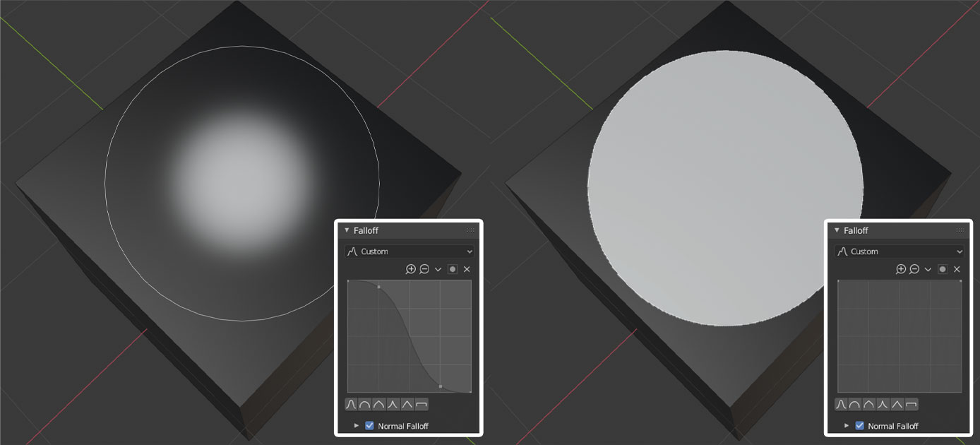Apply the Constant falloff preset
The image size is (980, 445).
click(422, 403)
